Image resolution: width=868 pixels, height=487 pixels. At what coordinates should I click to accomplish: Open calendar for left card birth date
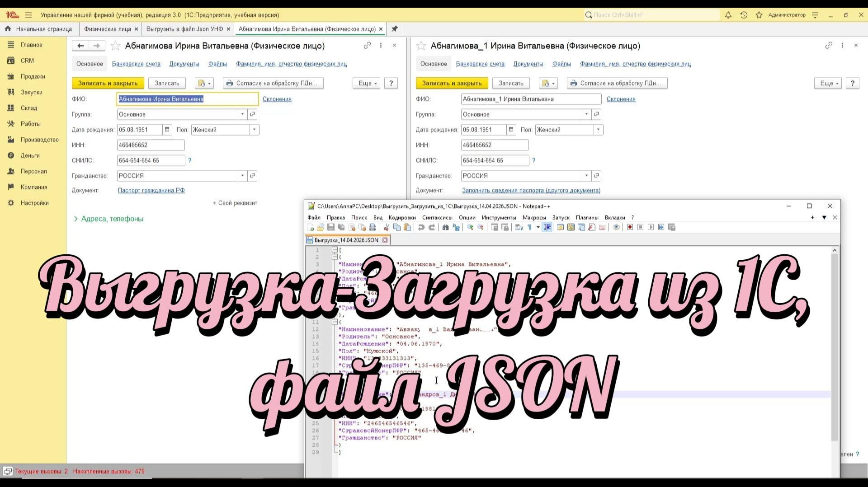point(167,130)
